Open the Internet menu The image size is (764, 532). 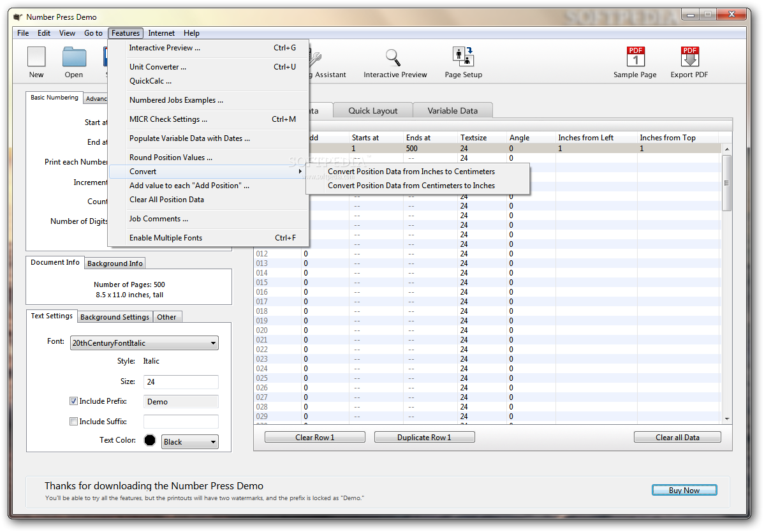pos(161,33)
